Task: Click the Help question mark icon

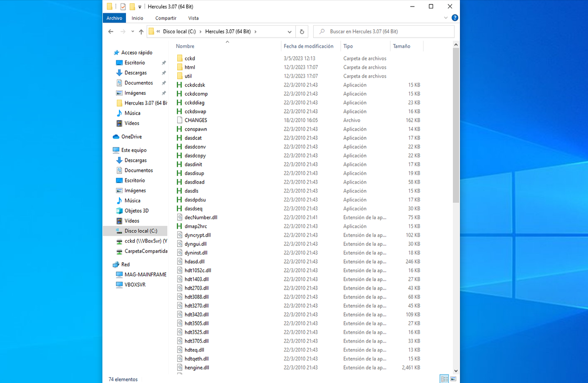Action: [455, 18]
